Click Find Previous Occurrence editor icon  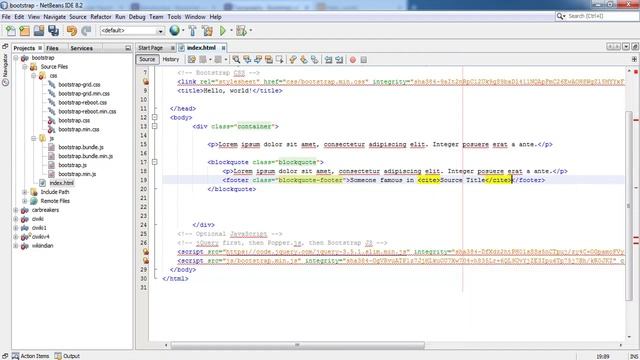tap(247, 60)
